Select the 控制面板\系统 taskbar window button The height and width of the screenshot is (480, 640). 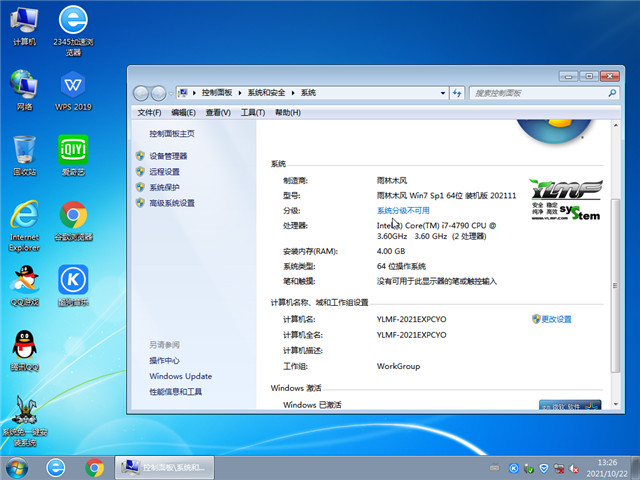(x=164, y=468)
